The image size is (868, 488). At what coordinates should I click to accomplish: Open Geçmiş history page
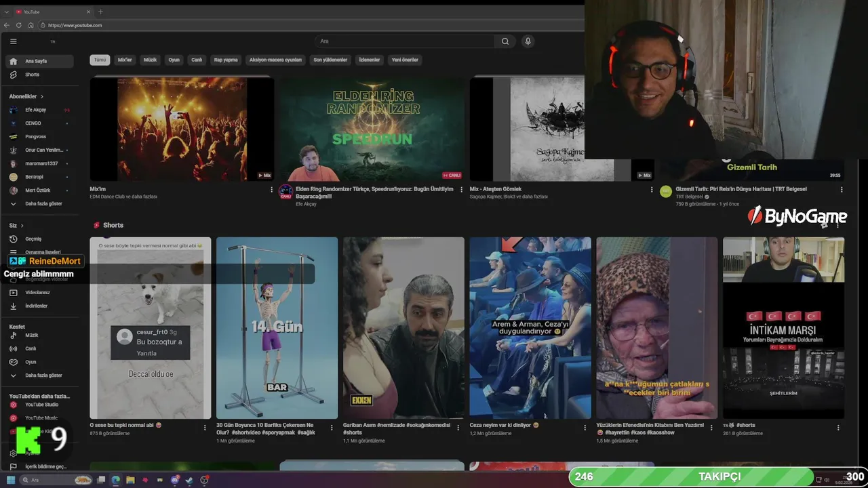coord(39,239)
